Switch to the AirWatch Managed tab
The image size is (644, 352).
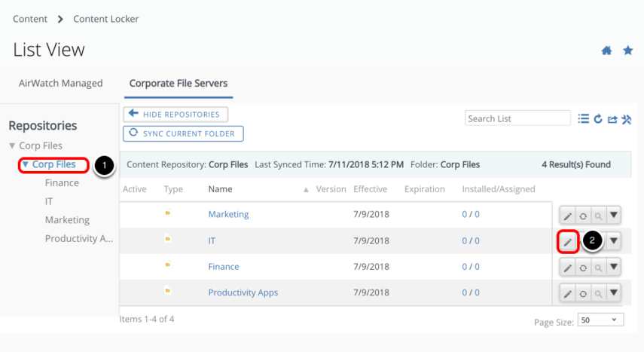[60, 84]
